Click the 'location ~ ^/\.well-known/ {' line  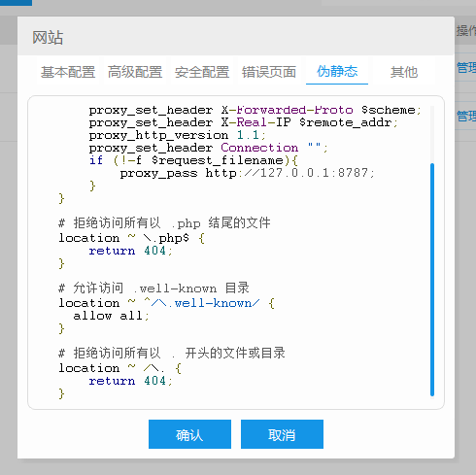pos(167,303)
